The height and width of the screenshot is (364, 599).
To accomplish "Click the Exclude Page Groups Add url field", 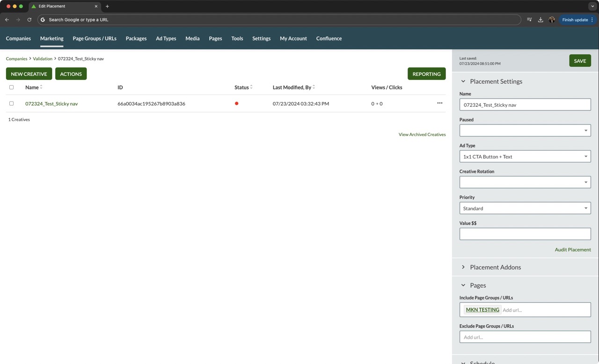I will click(525, 337).
